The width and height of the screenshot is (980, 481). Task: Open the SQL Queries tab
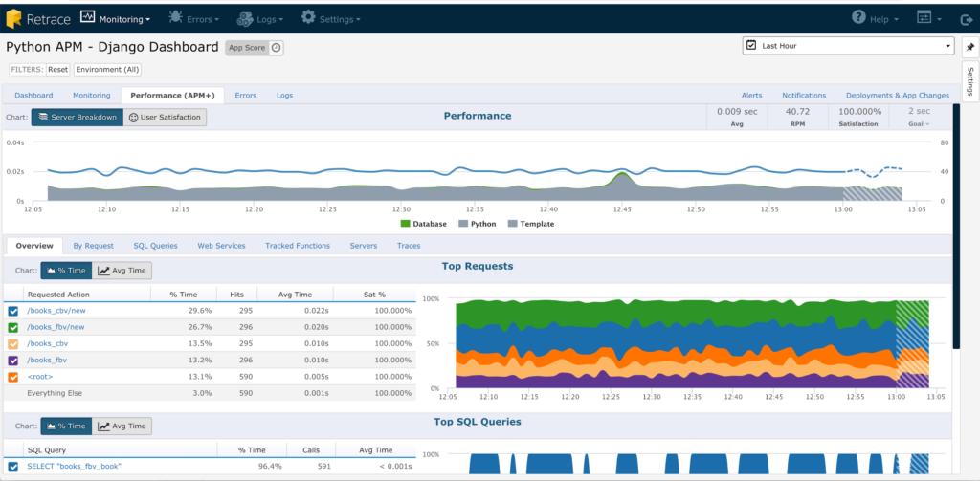156,246
